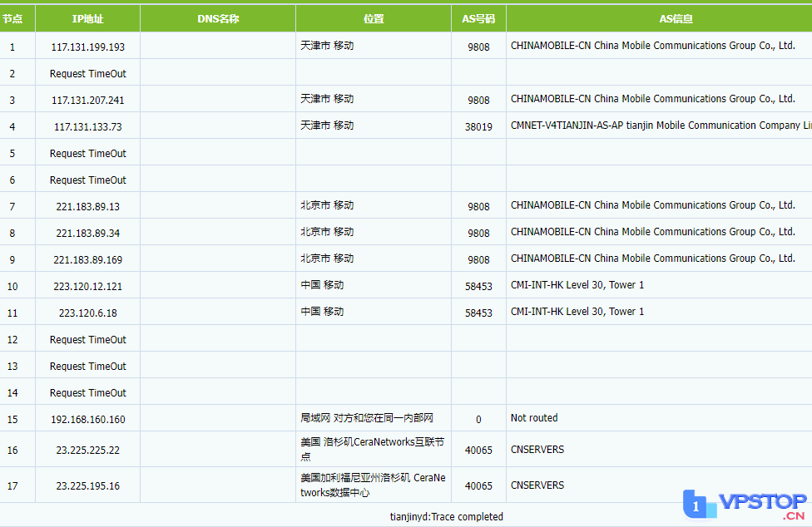
Task: Click node number 10
Action: [x=12, y=287]
